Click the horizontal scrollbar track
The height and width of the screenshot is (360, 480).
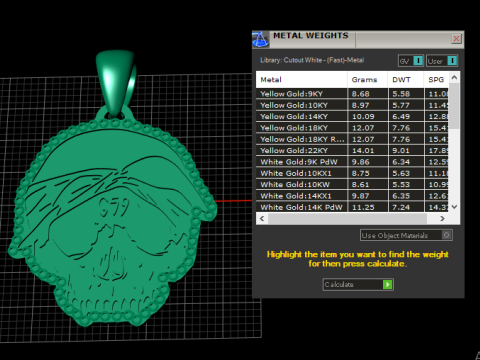coord(347,219)
